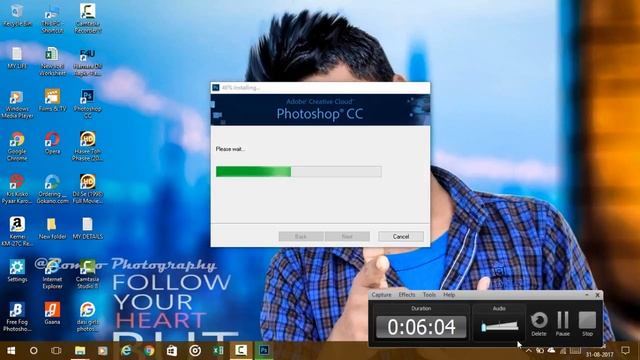Switch to Photoshop installer on taskbar
The width and height of the screenshot is (640, 360).
pos(264,351)
